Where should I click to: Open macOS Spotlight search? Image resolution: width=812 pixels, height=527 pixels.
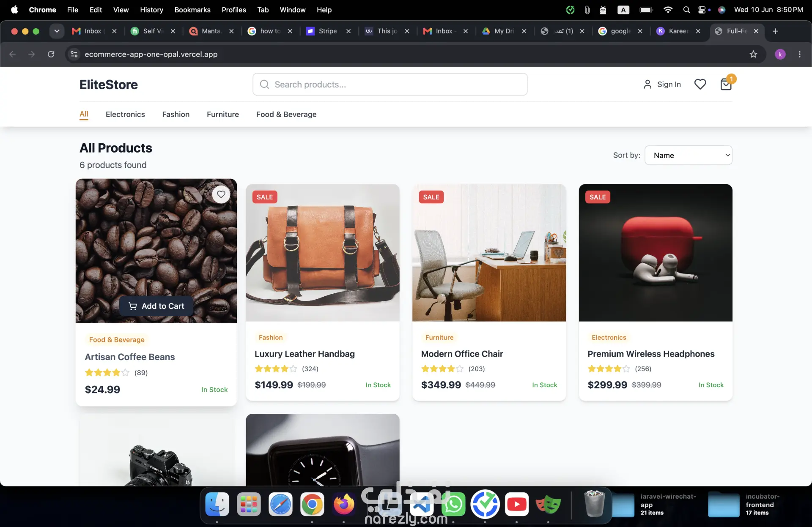686,10
